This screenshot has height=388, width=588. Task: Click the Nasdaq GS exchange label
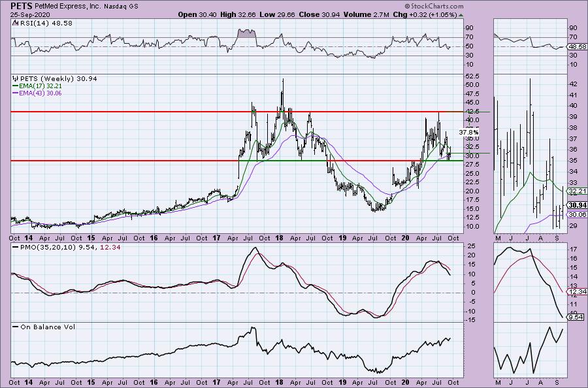point(121,7)
